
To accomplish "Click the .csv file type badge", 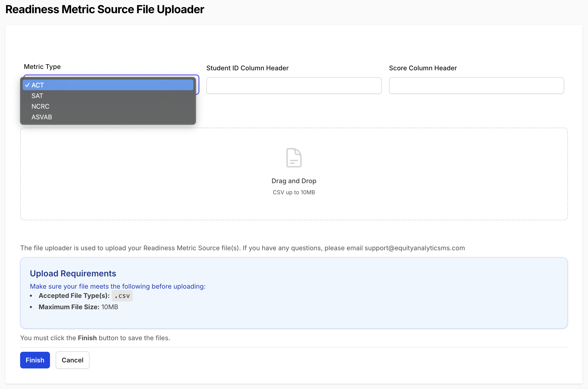I will tap(122, 296).
